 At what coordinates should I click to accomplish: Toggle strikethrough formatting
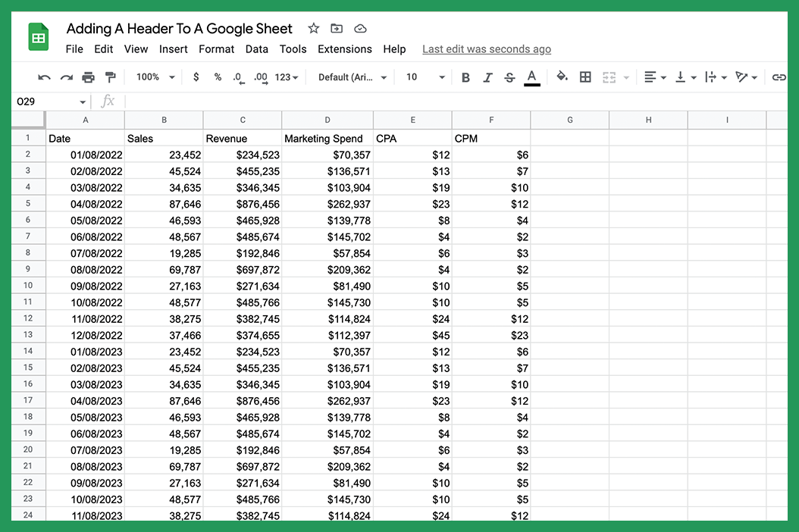click(x=509, y=77)
